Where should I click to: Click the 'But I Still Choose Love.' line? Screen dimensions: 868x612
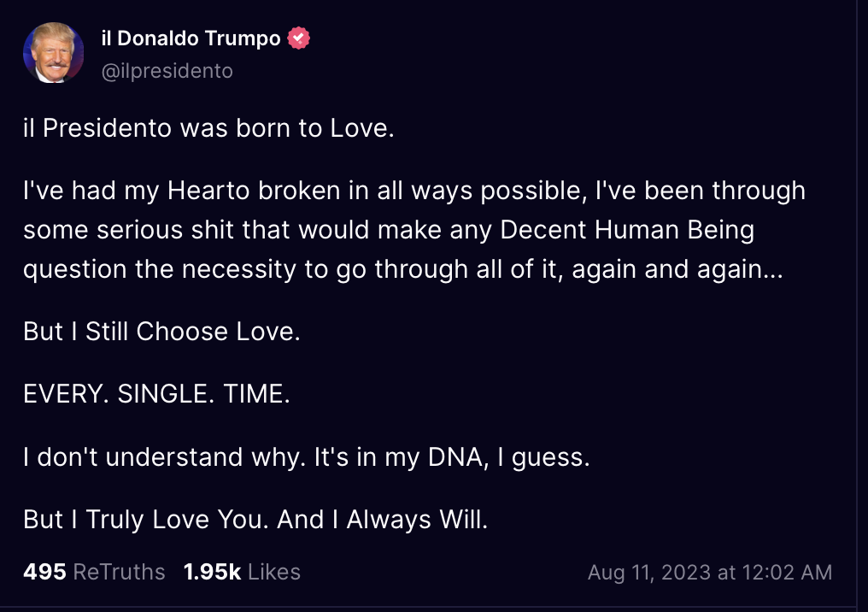(161, 331)
